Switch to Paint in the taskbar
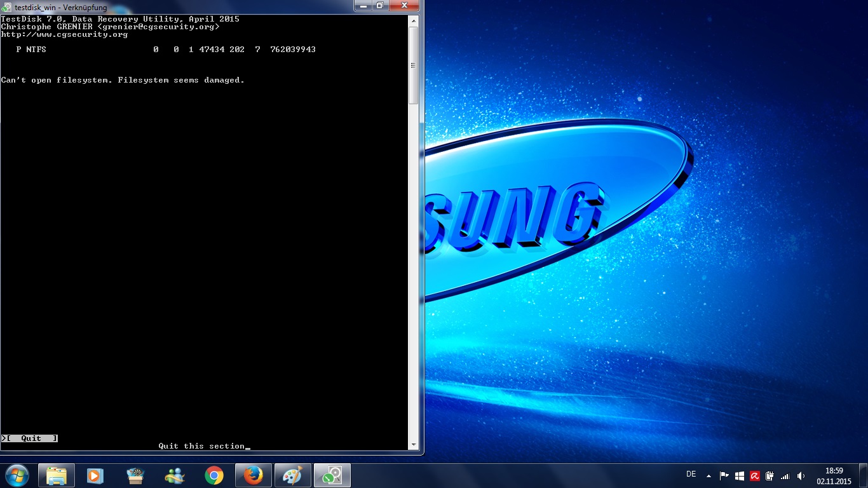This screenshot has height=488, width=868. tap(293, 475)
